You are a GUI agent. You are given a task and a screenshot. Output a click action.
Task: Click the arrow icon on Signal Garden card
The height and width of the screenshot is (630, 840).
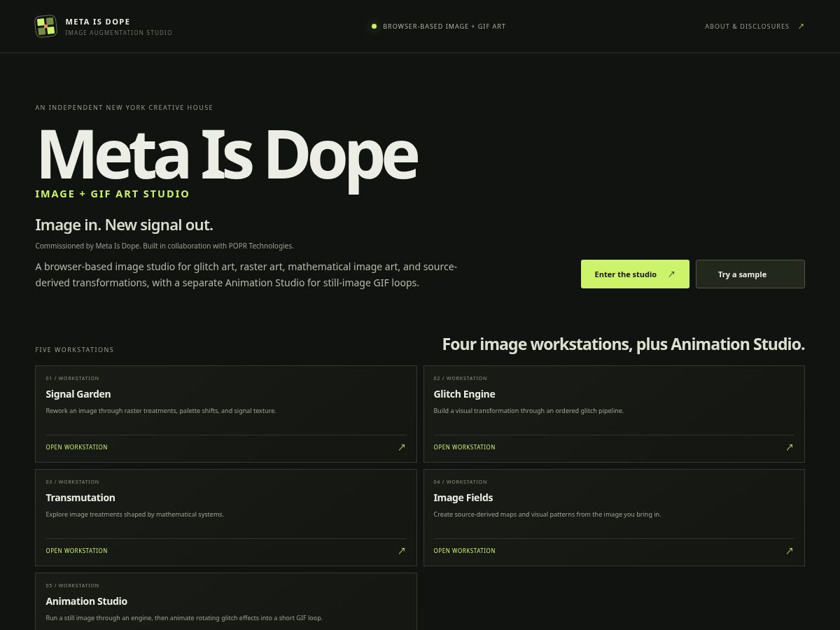pos(402,447)
